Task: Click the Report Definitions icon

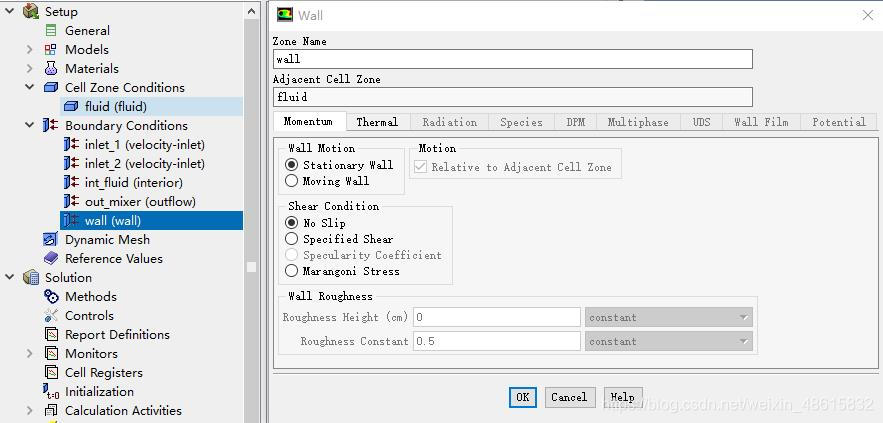Action: [51, 335]
